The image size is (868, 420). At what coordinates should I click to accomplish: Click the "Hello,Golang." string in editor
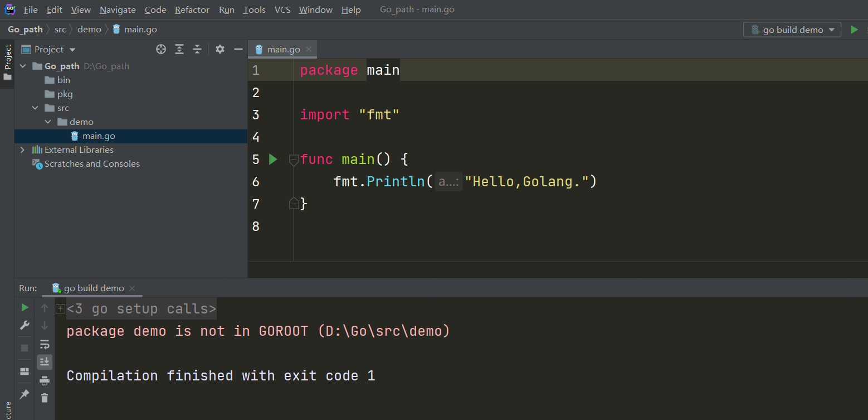pyautogui.click(x=526, y=181)
